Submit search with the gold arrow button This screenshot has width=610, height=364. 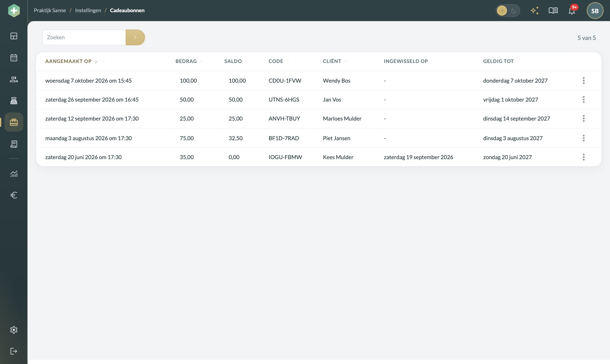(135, 37)
